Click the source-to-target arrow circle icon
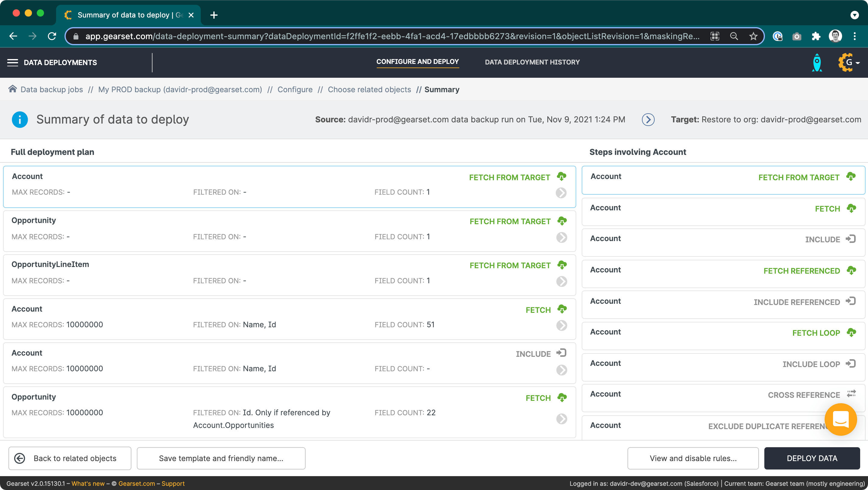Image resolution: width=868 pixels, height=490 pixels. click(648, 120)
